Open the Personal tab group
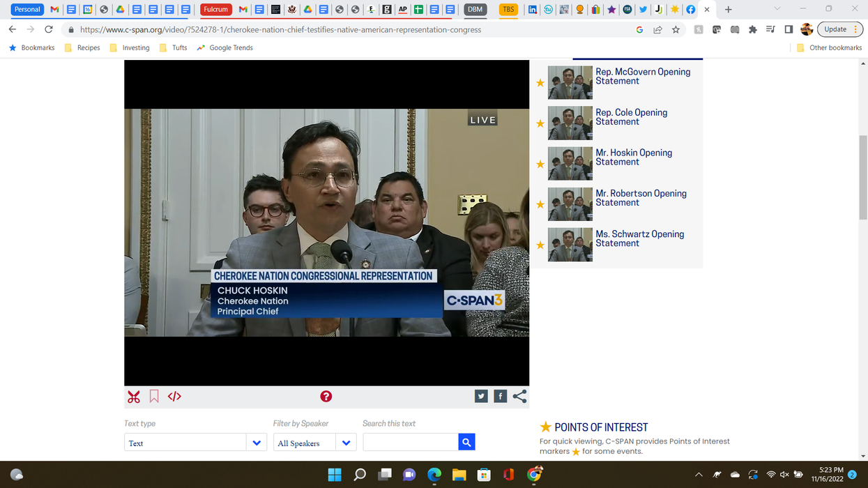868x488 pixels. pyautogui.click(x=27, y=9)
